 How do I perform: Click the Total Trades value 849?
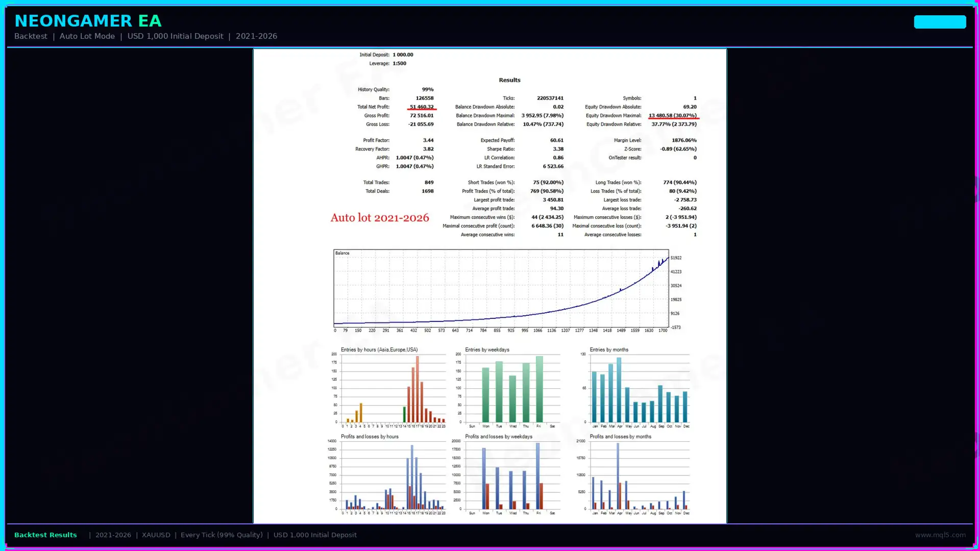click(429, 182)
